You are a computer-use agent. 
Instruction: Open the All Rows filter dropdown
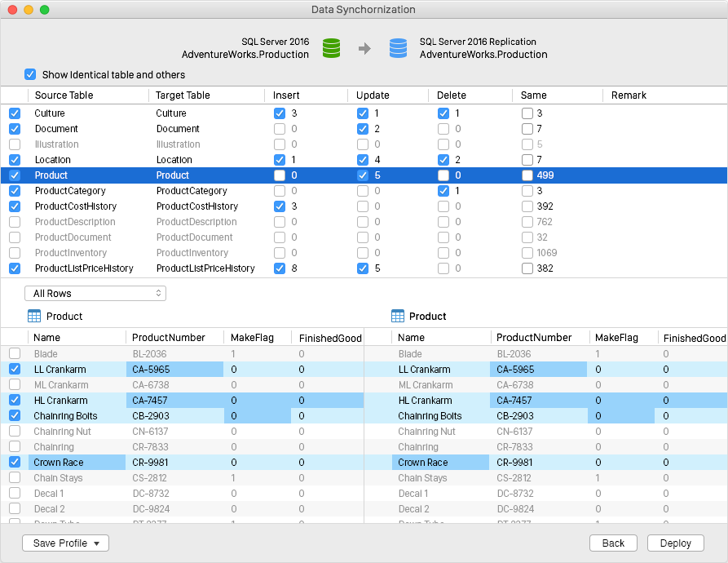click(95, 293)
